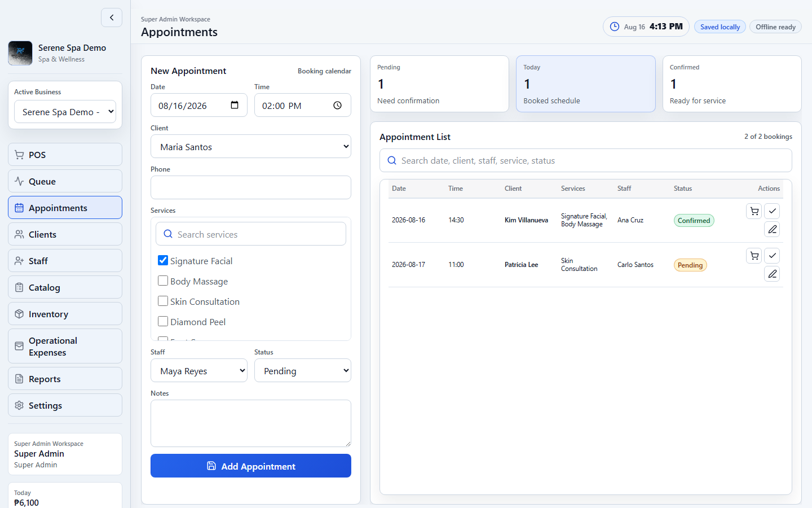
Task: Open the Booking calendar link
Action: coord(324,71)
